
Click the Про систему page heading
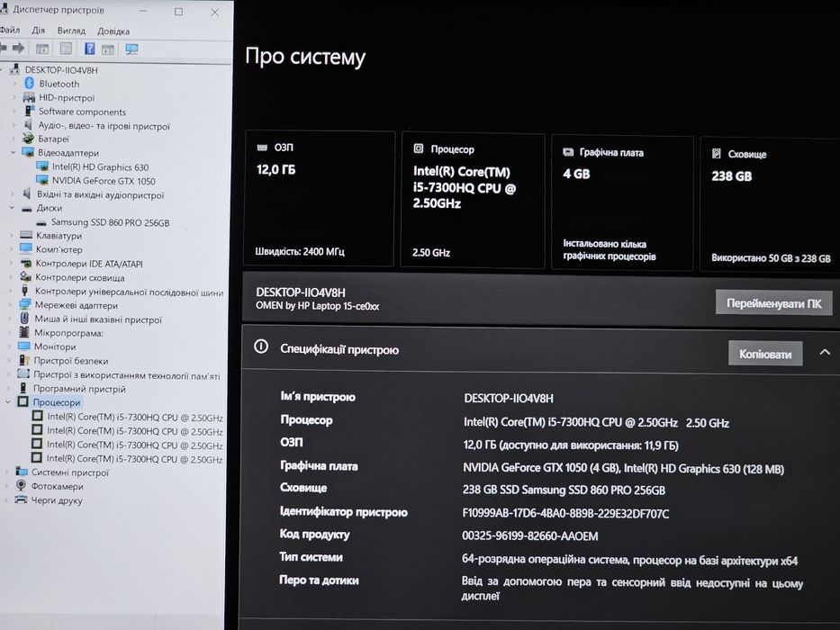[x=305, y=57]
